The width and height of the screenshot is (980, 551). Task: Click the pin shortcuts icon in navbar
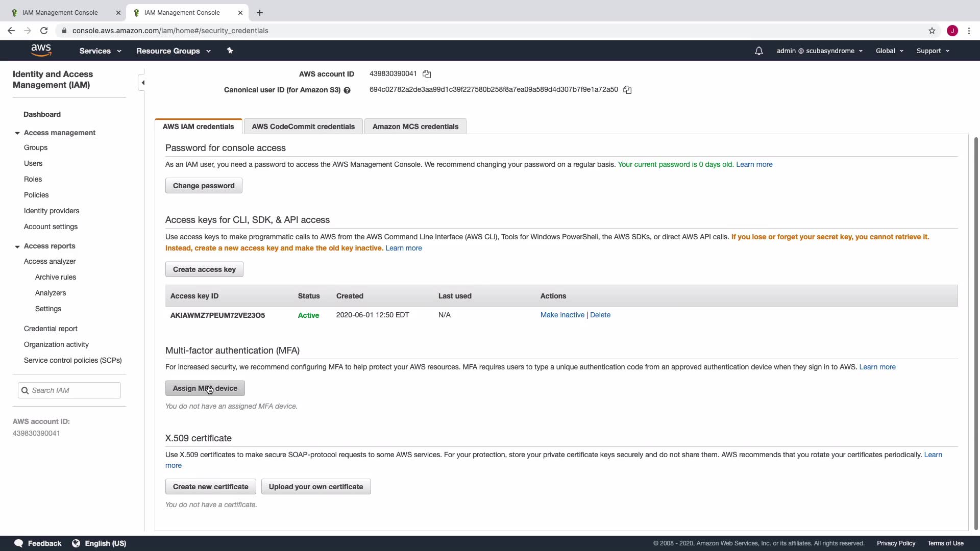coord(230,51)
